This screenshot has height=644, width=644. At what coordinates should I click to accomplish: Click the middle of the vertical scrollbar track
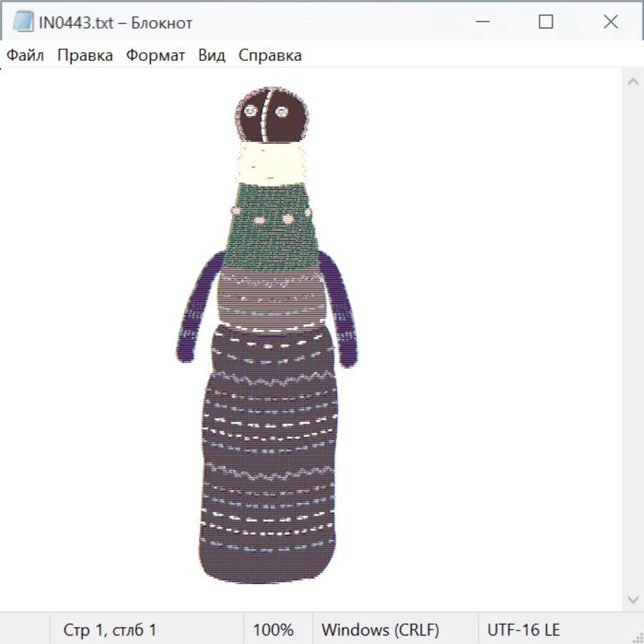pos(633,340)
